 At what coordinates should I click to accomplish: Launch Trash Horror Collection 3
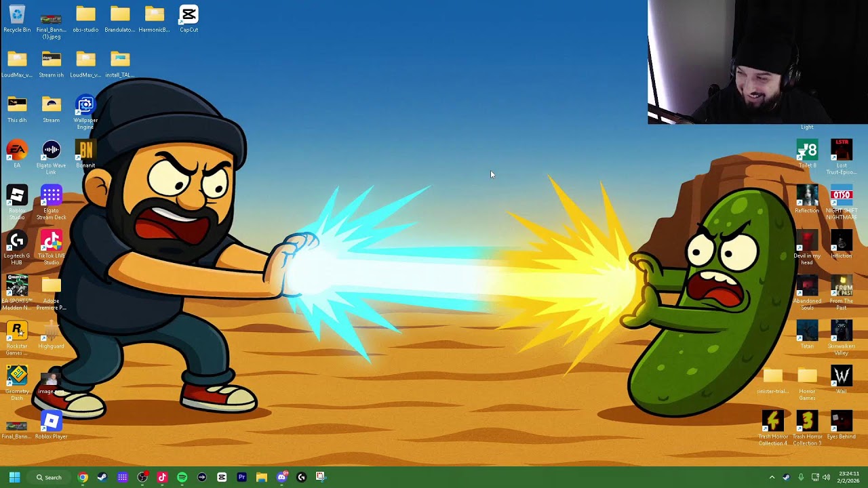click(x=807, y=429)
